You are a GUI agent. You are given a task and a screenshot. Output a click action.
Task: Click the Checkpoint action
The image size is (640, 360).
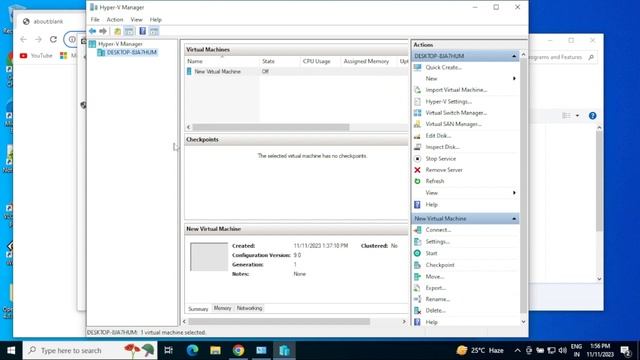tap(440, 265)
